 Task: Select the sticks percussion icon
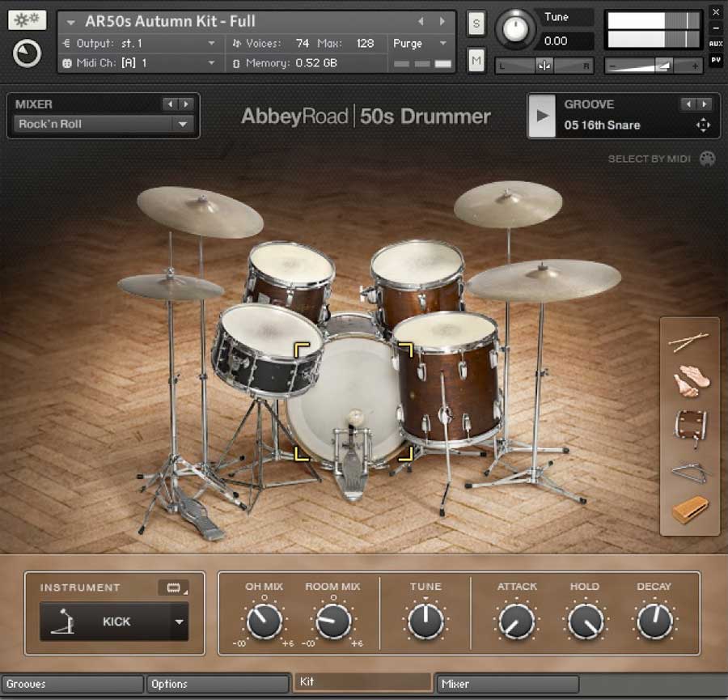click(688, 342)
